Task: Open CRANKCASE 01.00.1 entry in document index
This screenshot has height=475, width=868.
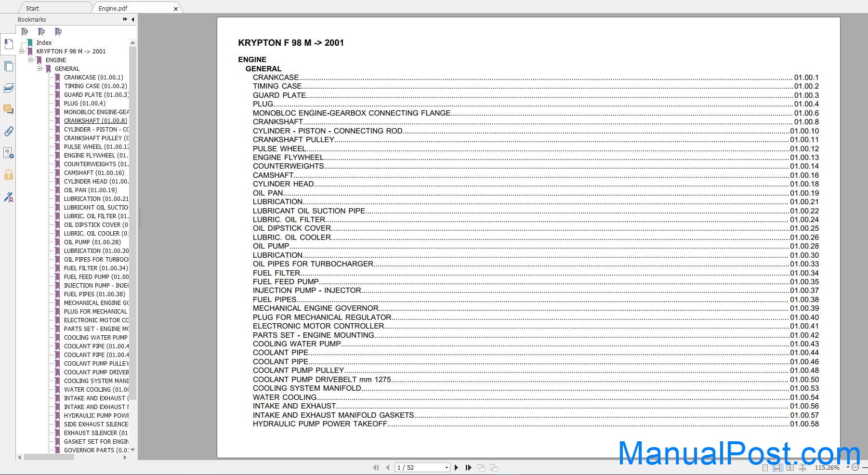Action: [536, 77]
